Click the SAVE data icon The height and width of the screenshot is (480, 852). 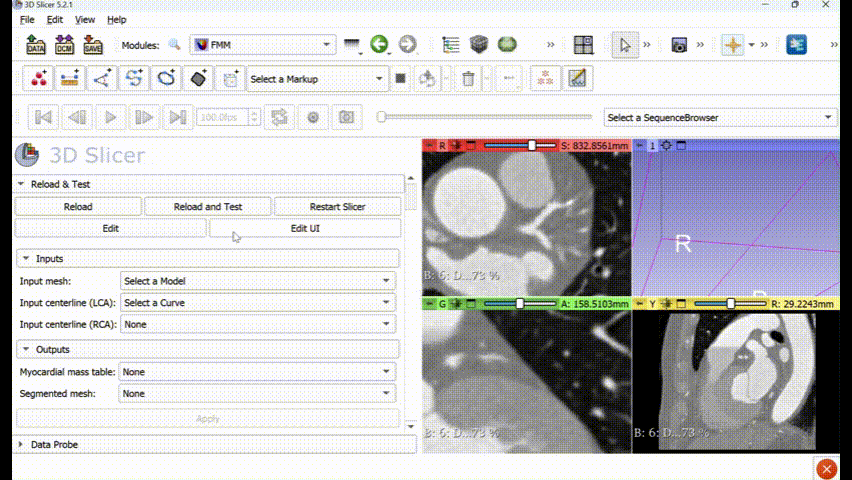pyautogui.click(x=93, y=45)
